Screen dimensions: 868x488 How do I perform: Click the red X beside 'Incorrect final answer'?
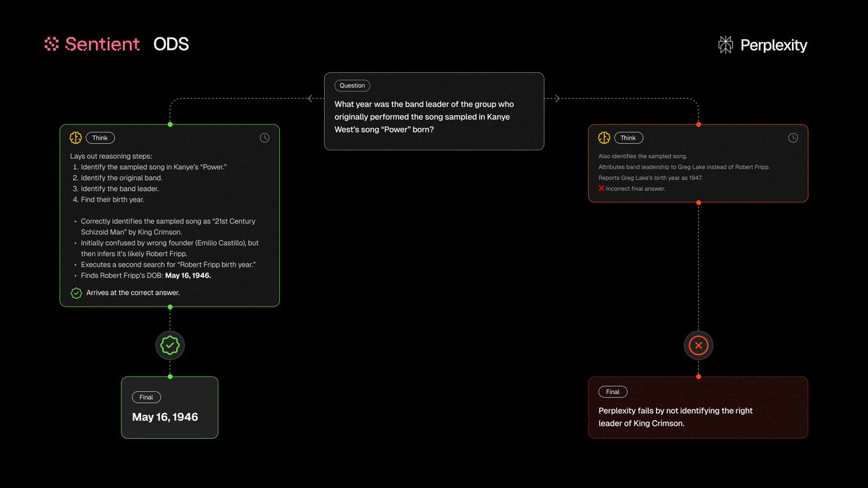click(602, 188)
